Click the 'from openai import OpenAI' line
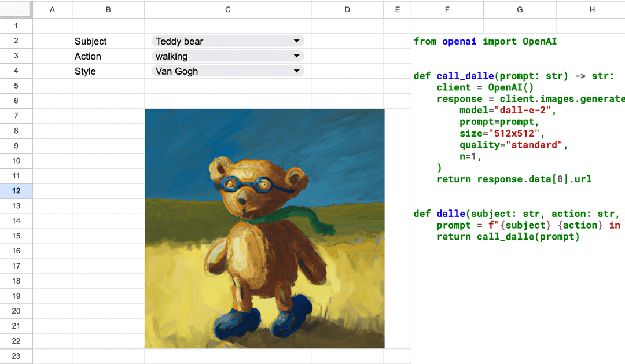This screenshot has height=364, width=625. 485,42
